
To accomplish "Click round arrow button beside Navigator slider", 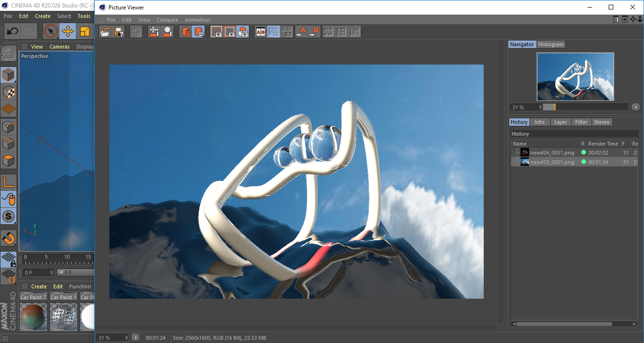I will pos(636,107).
